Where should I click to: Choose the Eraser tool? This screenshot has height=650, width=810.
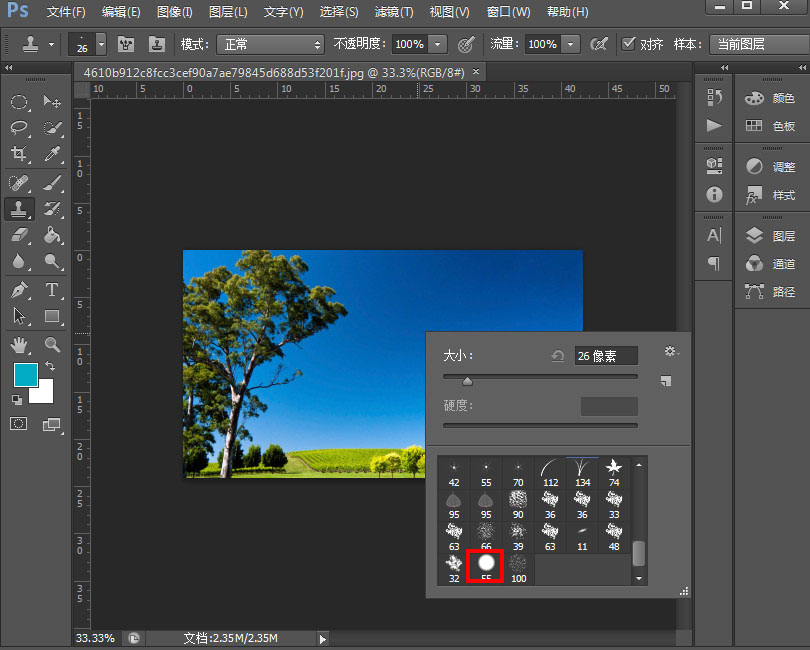click(20, 235)
